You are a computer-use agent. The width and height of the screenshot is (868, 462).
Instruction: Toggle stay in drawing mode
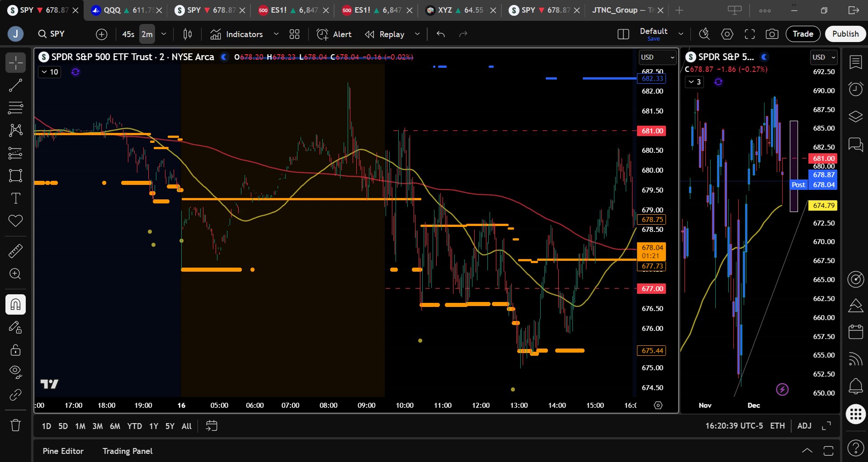(x=15, y=327)
